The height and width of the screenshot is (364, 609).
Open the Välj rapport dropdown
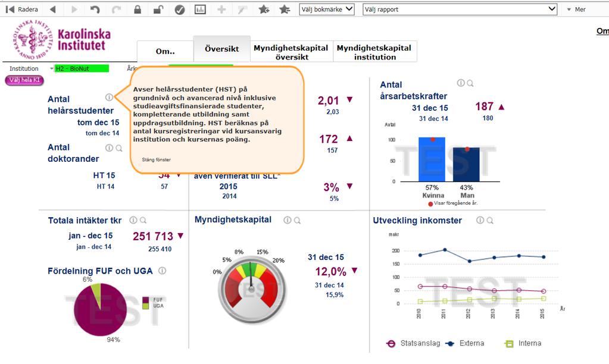460,10
